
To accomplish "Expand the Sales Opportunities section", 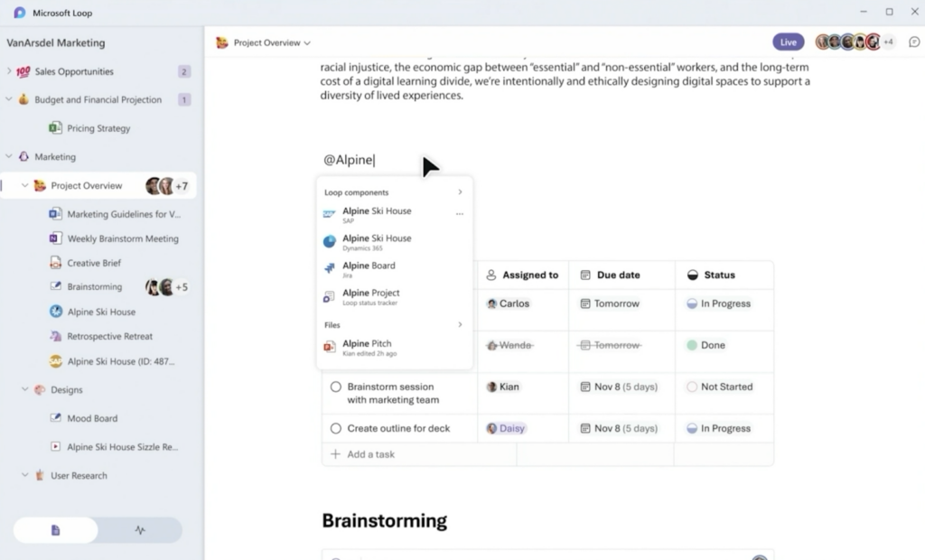I will coord(9,70).
